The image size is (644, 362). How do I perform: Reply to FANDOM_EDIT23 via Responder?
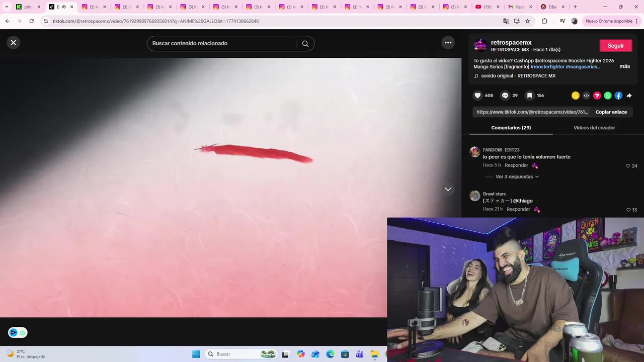[516, 165]
